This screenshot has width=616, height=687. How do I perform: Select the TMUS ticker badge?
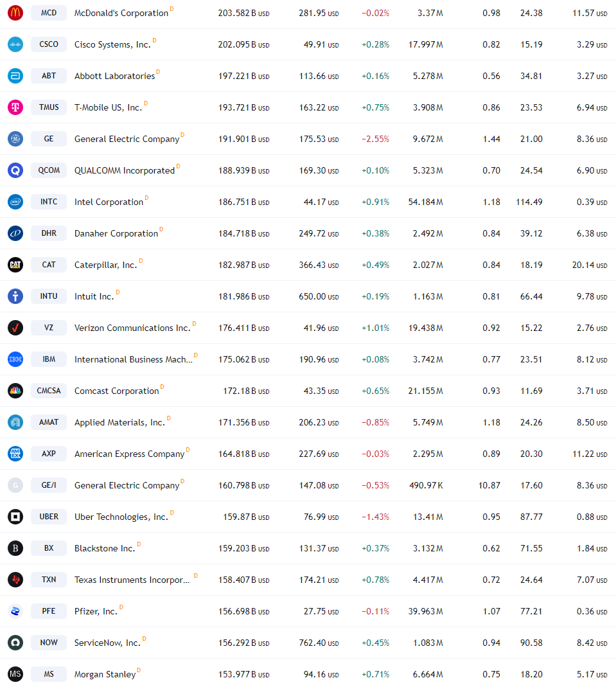(x=49, y=107)
